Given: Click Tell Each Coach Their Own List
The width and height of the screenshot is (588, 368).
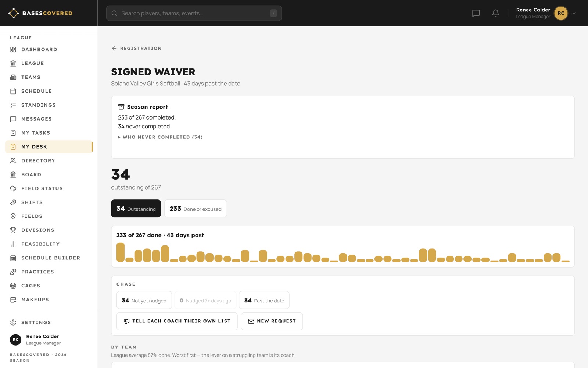Looking at the screenshot, I should click(177, 321).
